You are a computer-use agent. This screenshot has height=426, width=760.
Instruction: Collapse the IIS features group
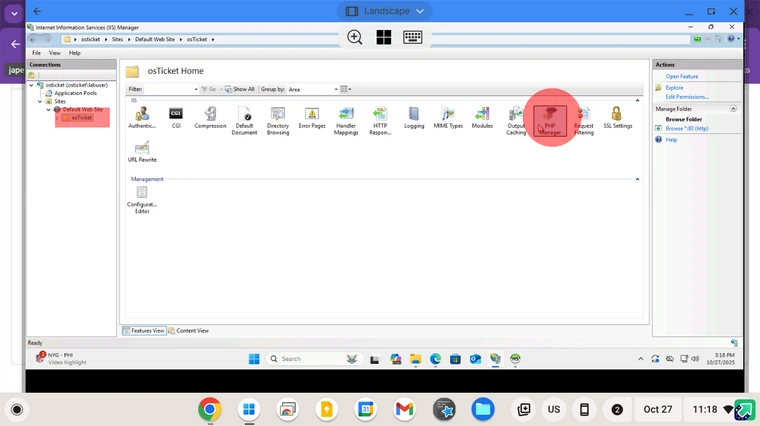[637, 100]
